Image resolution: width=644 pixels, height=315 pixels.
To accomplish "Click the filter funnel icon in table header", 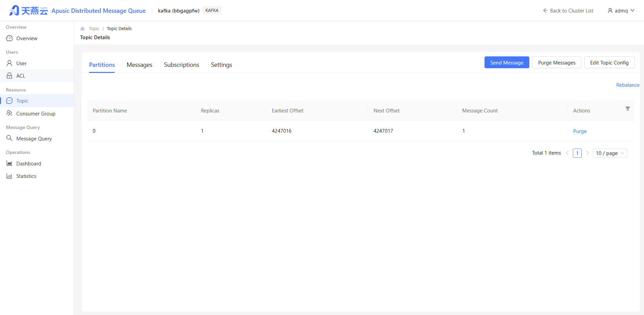I will pyautogui.click(x=627, y=109).
